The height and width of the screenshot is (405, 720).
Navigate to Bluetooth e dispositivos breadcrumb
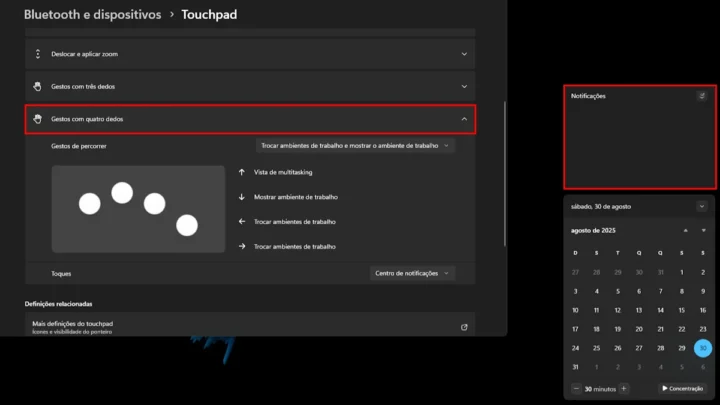[92, 15]
